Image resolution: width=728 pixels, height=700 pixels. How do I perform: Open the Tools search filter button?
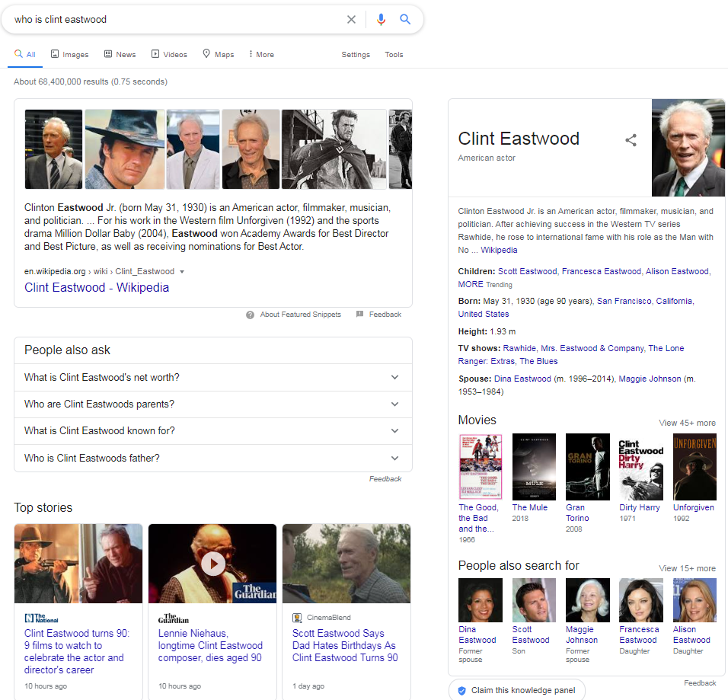click(x=394, y=55)
